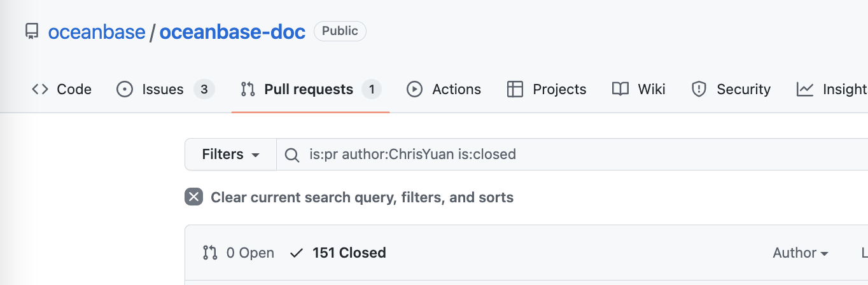
Task: Click the search magnifier icon
Action: (292, 155)
